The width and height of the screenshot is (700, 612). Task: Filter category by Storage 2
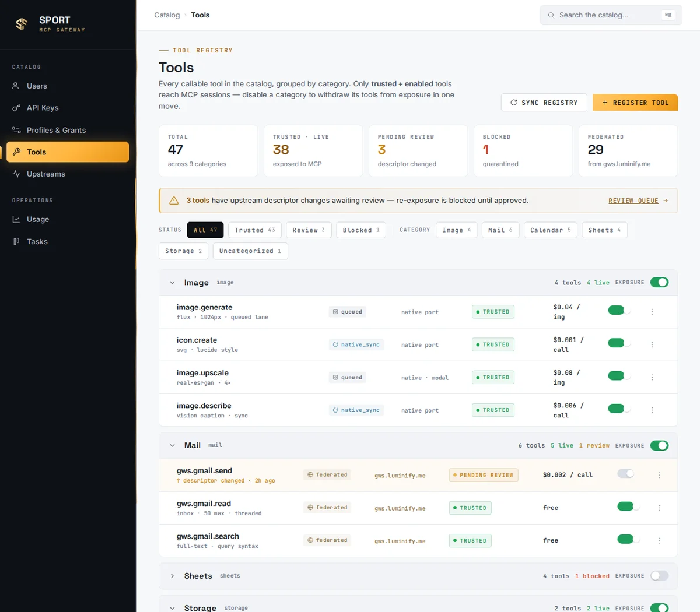183,251
